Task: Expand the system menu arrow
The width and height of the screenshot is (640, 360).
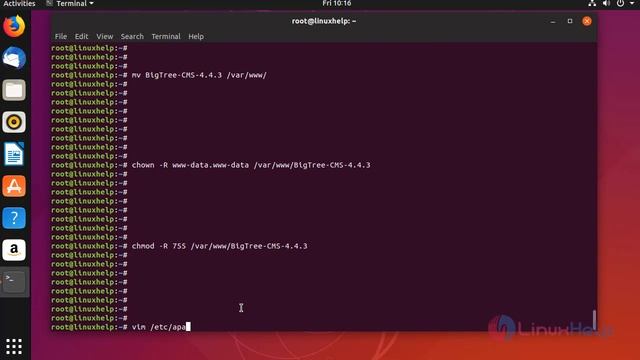Action: point(631,4)
